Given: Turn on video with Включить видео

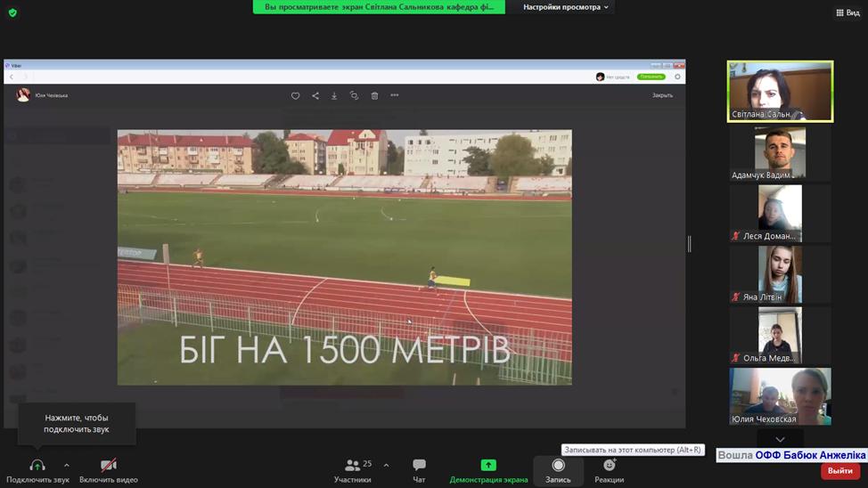Looking at the screenshot, I should [109, 470].
